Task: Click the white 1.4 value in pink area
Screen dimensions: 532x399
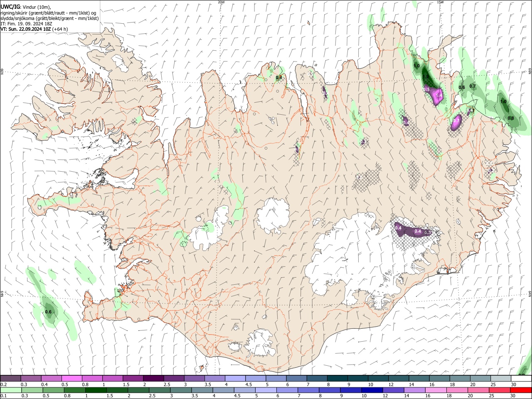Action: [x=438, y=96]
